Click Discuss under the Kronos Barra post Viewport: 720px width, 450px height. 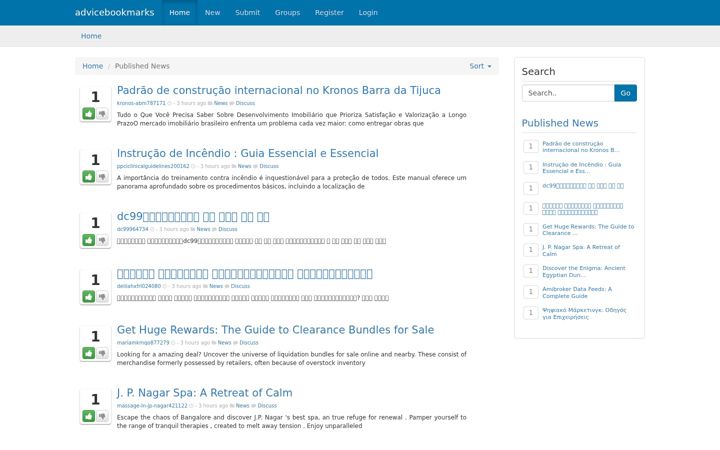coord(245,103)
